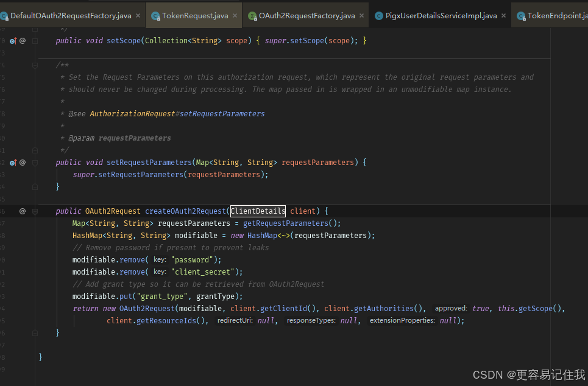Click interface icon on OAuth2RequestFactory.java tab

pos(252,16)
